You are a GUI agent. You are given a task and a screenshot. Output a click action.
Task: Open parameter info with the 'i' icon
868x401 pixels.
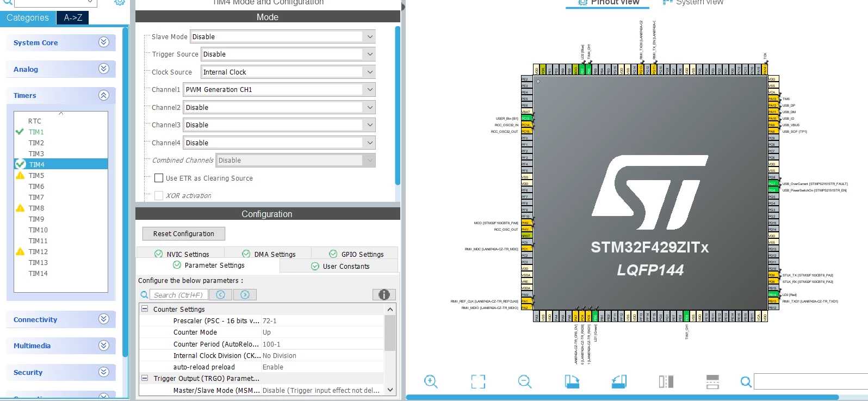(384, 294)
